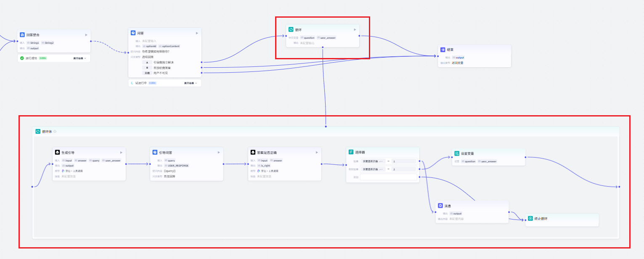644x259 pixels.
Task: Click the empty 否则 branch field
Action: [388, 177]
